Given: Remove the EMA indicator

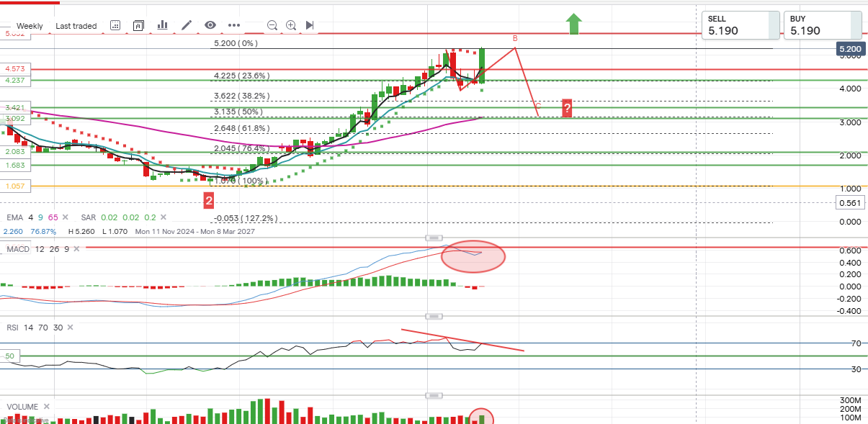Looking at the screenshot, I should click(66, 217).
